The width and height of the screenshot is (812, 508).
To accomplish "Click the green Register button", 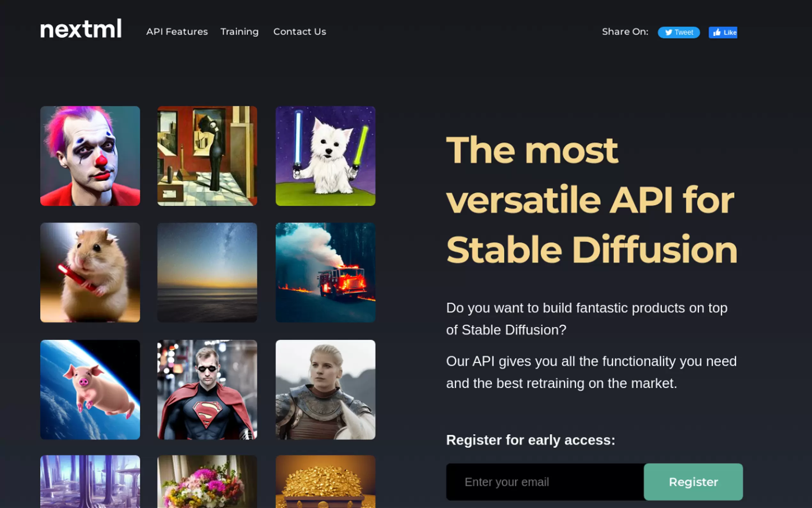I will pyautogui.click(x=693, y=482).
